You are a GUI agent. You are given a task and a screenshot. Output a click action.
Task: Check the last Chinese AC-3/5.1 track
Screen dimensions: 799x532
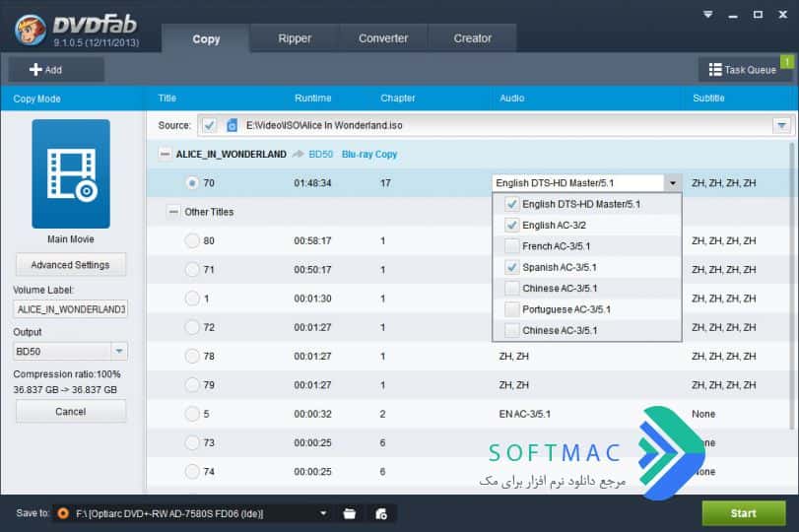pos(511,330)
